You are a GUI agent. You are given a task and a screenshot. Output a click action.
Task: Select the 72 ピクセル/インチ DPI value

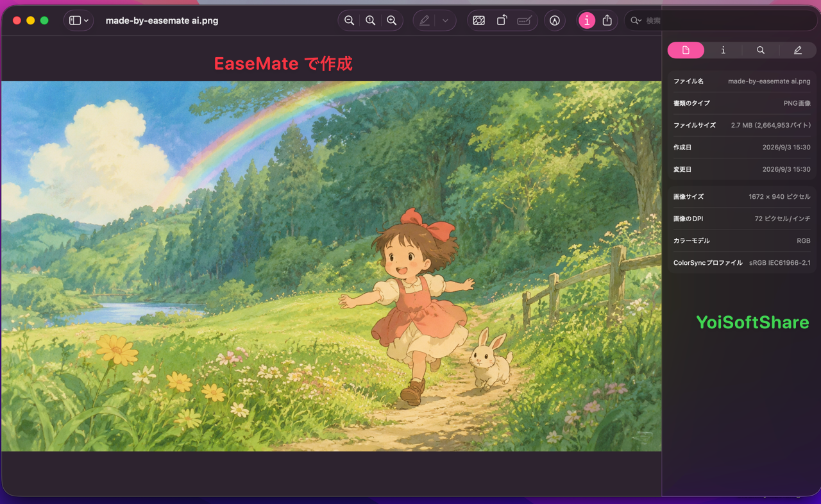click(783, 219)
